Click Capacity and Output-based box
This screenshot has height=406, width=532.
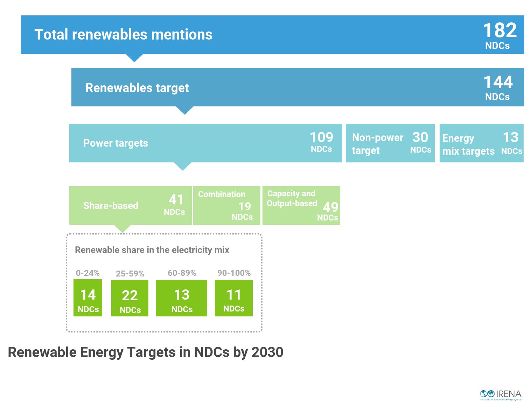tap(301, 205)
